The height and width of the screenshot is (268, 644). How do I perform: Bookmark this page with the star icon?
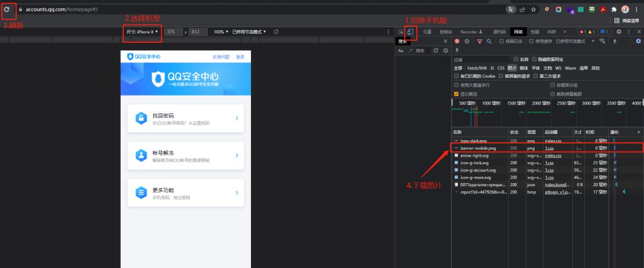[533, 9]
